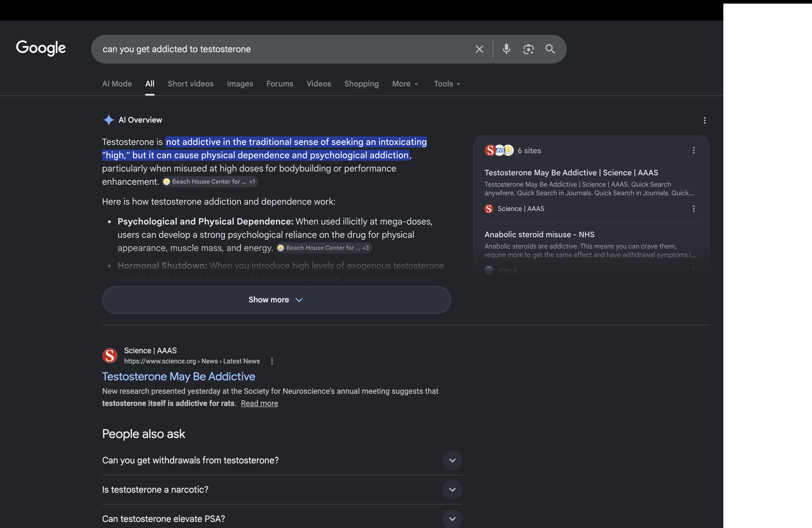Expand the AI Overview with Show more
This screenshot has height=528, width=812.
[276, 299]
